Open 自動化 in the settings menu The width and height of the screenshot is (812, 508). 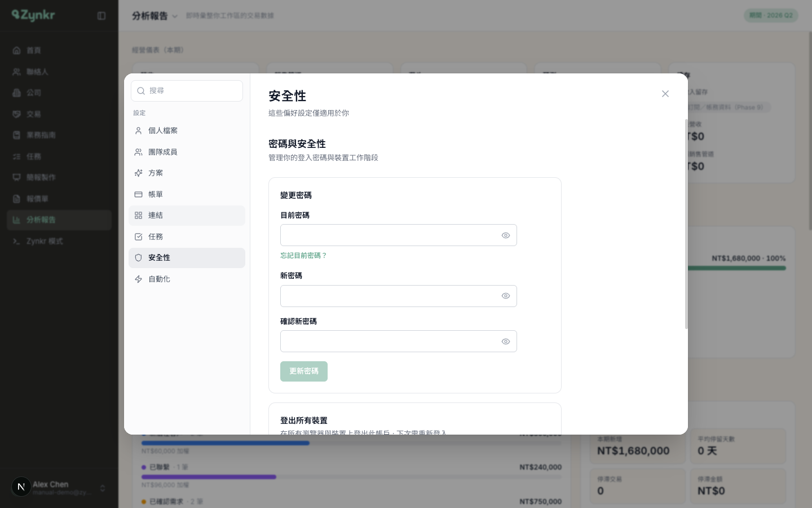(187, 279)
